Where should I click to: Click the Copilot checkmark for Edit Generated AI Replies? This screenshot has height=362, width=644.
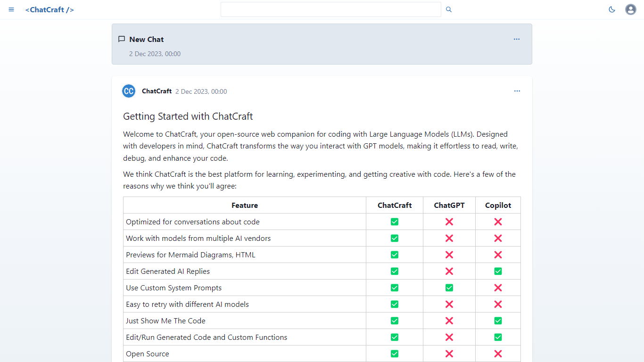coord(498,271)
